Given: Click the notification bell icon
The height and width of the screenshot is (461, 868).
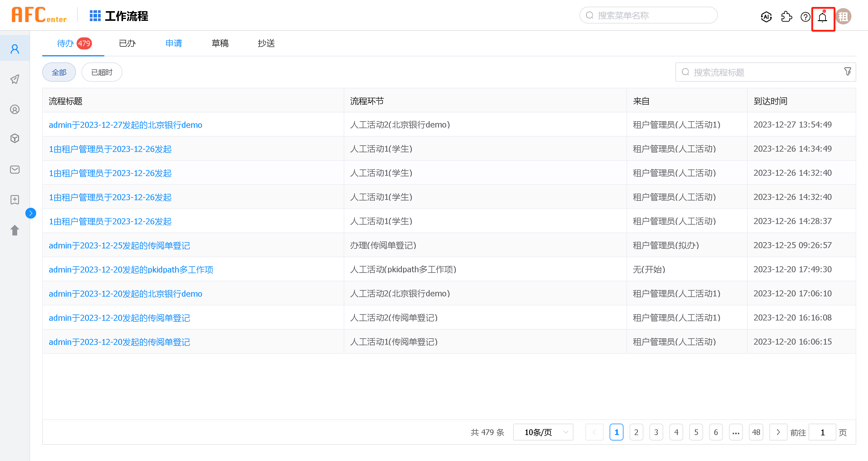Looking at the screenshot, I should (x=822, y=17).
